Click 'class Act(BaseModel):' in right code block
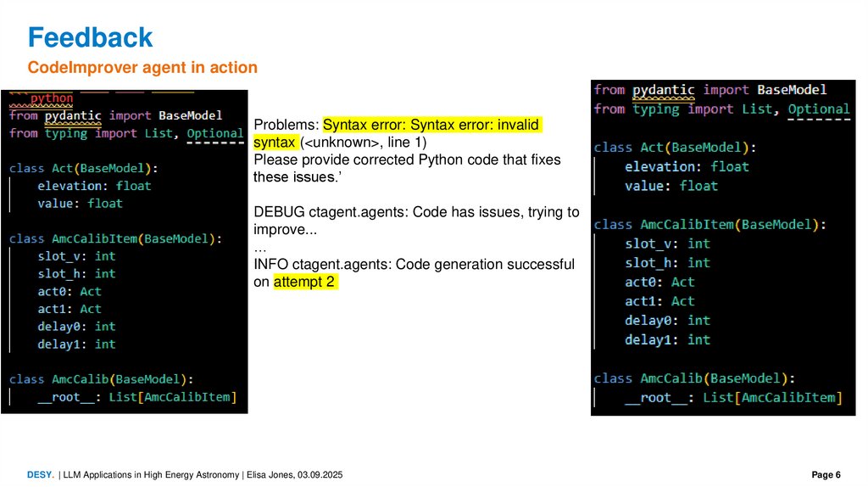 [675, 148]
